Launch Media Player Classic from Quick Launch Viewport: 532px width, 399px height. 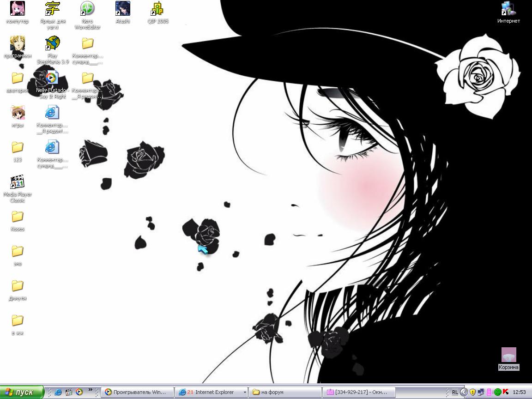(x=68, y=392)
